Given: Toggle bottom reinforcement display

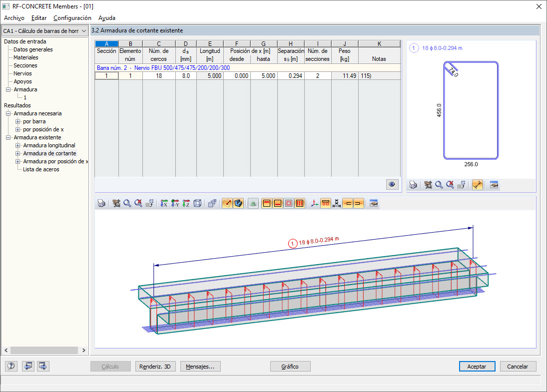Looking at the screenshot, I should coord(278,203).
